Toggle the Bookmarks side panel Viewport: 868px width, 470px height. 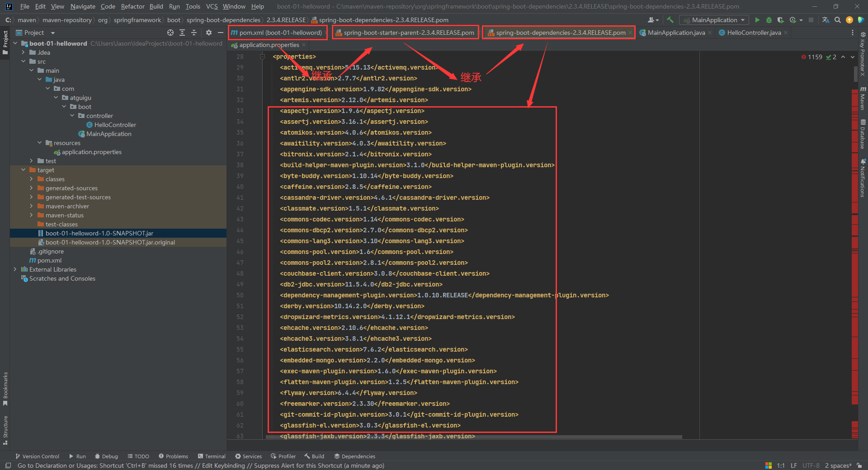pos(5,388)
